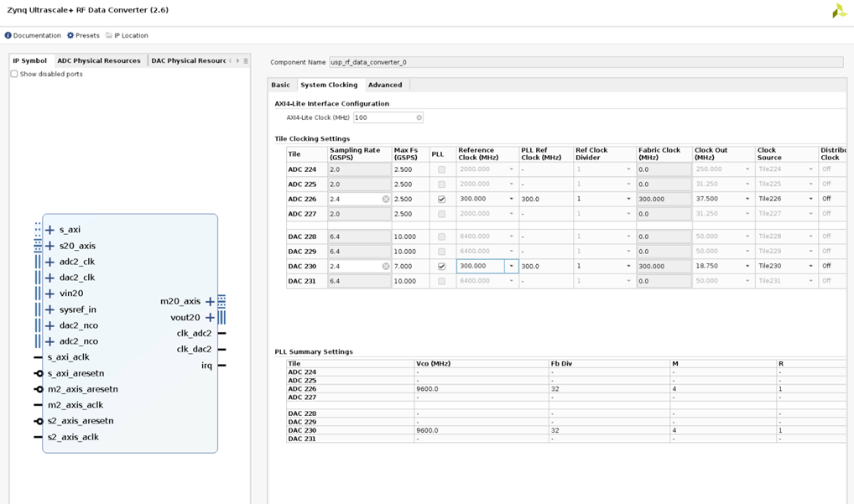Enable Show disabled ports
The width and height of the screenshot is (854, 504).
[13, 73]
